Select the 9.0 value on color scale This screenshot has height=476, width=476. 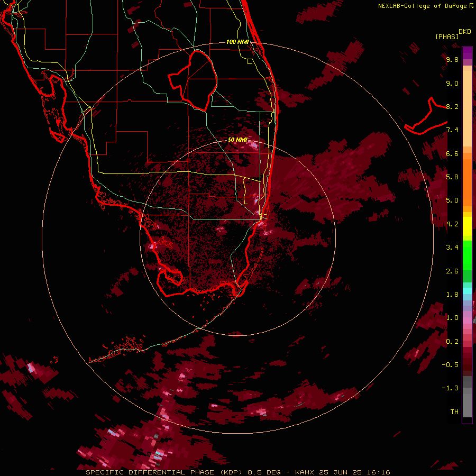coord(452,83)
